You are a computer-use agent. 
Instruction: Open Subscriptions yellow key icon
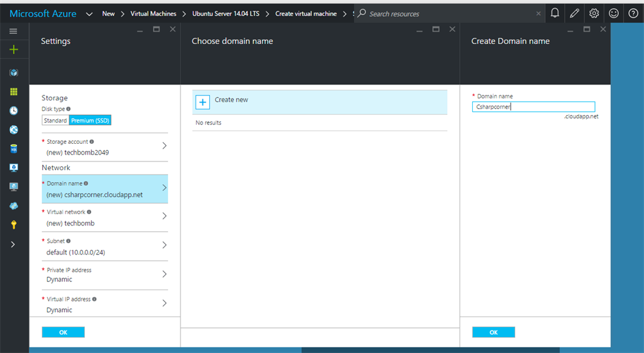click(14, 225)
